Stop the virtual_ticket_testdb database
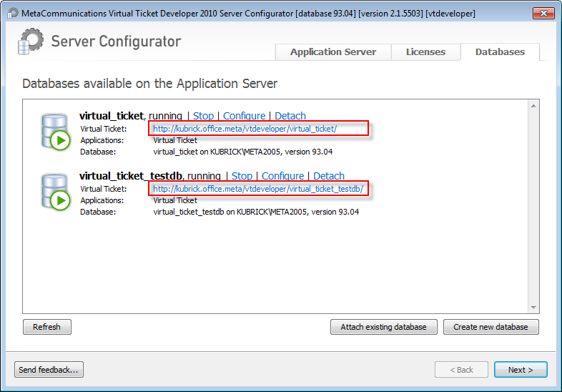Image resolution: width=562 pixels, height=392 pixels. point(242,176)
